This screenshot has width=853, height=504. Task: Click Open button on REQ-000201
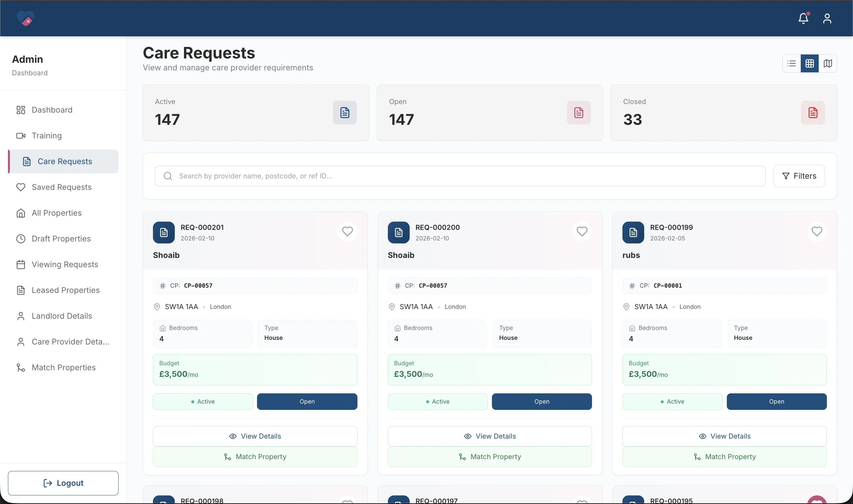[x=307, y=401]
